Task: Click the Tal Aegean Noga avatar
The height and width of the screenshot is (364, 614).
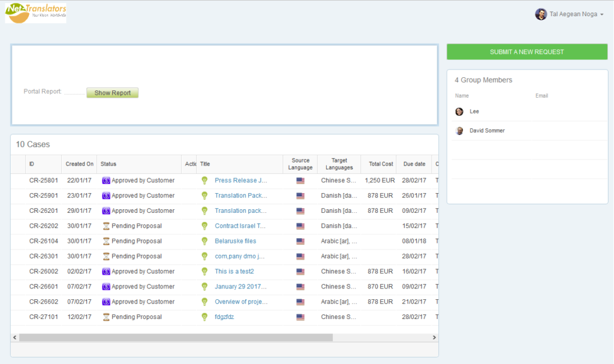Action: (x=541, y=14)
